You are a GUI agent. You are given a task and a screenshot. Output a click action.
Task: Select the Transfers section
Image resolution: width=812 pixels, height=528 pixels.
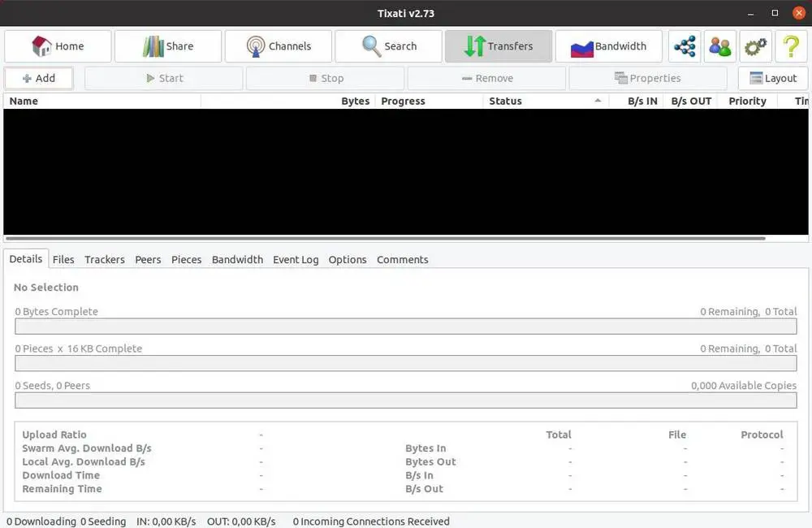click(499, 46)
